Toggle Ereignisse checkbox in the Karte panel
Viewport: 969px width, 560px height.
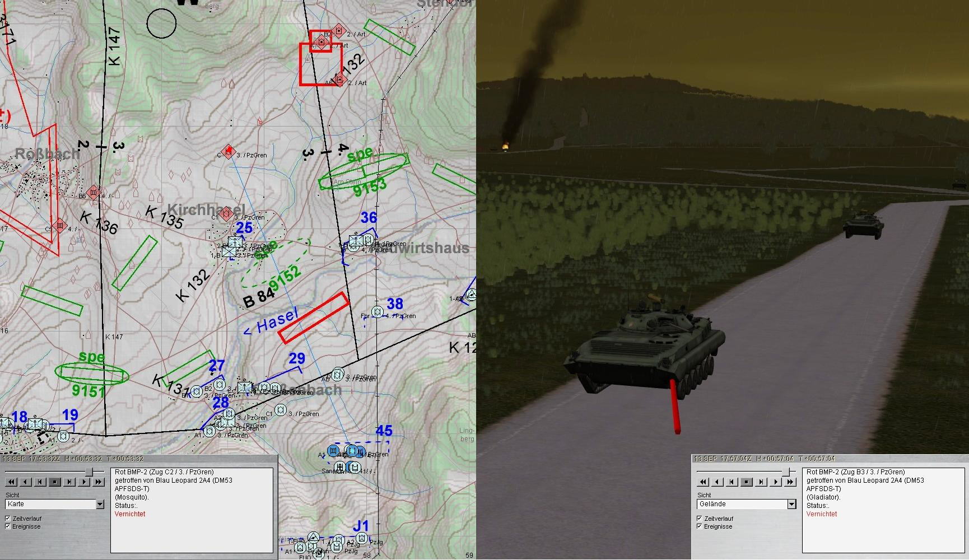click(x=8, y=526)
